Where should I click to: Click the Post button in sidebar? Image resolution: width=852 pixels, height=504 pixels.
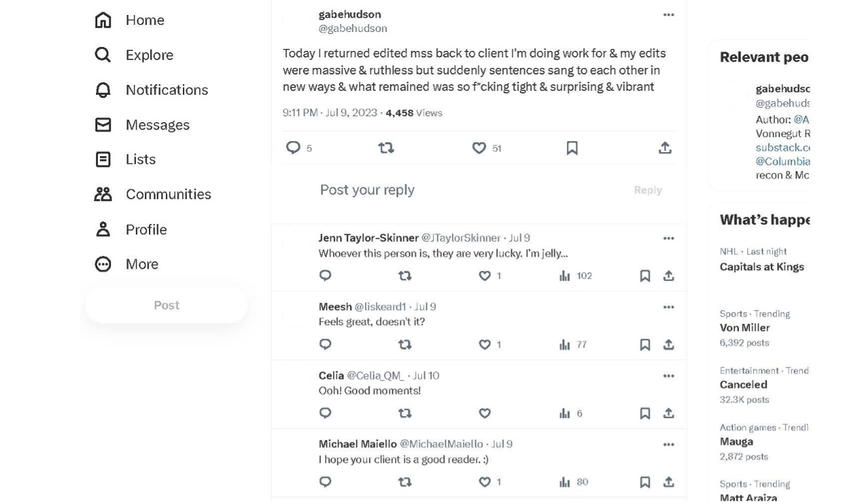point(166,305)
